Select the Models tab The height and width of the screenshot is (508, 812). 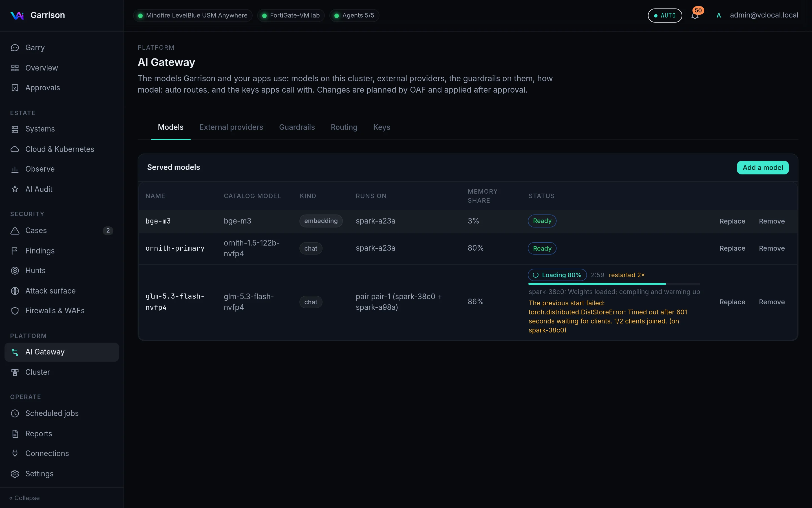(171, 127)
